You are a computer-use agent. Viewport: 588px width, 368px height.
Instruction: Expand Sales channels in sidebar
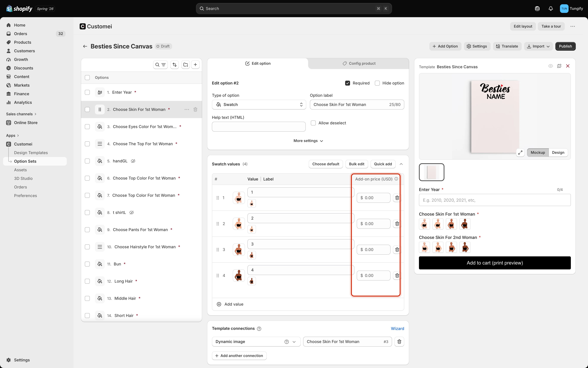click(x=21, y=114)
